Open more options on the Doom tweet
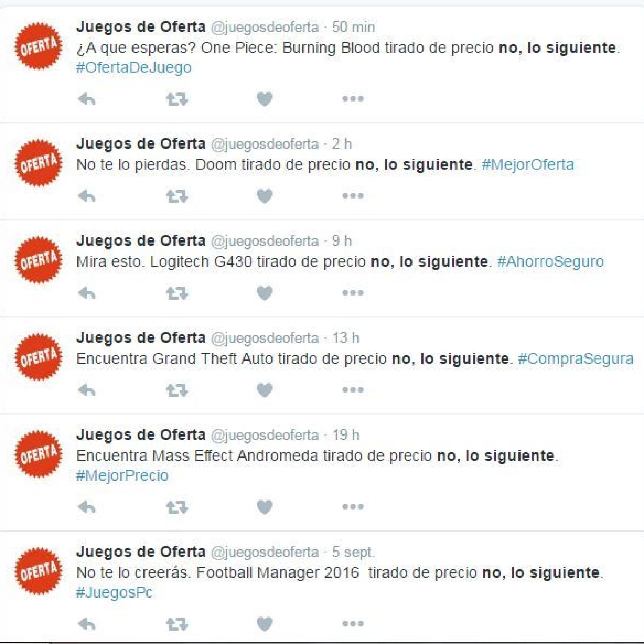The image size is (644, 644). [x=353, y=196]
